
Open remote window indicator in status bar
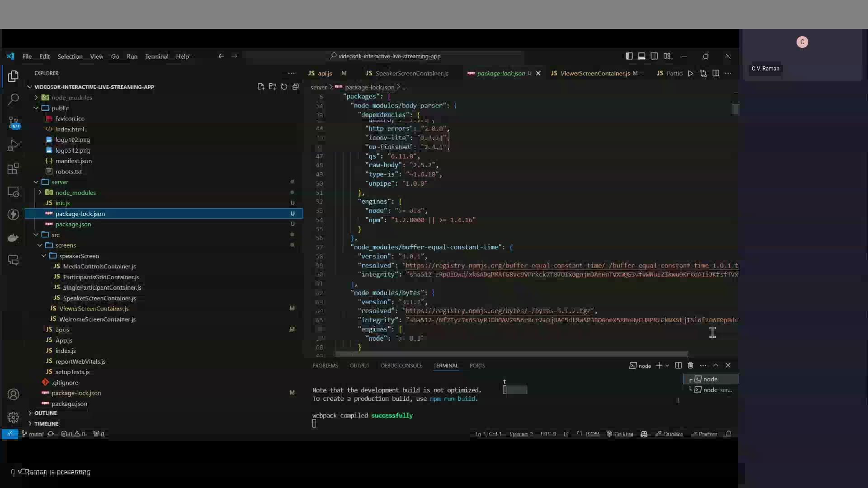(9, 434)
